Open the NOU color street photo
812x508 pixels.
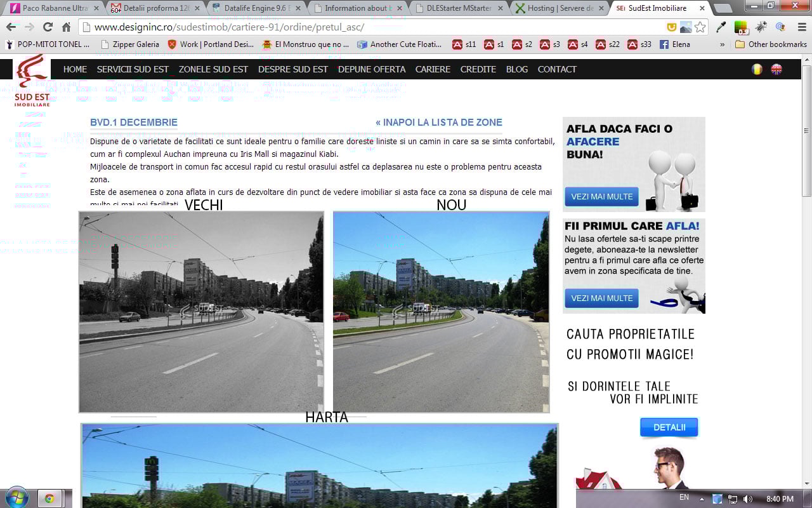coord(441,312)
